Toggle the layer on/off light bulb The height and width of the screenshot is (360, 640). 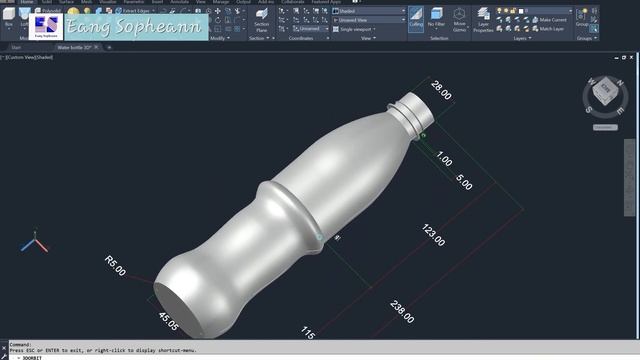pyautogui.click(x=499, y=11)
